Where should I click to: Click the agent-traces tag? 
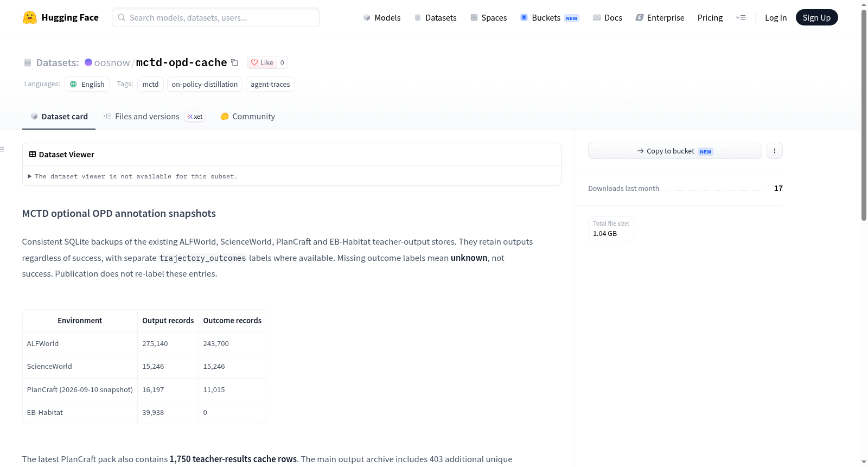(270, 84)
